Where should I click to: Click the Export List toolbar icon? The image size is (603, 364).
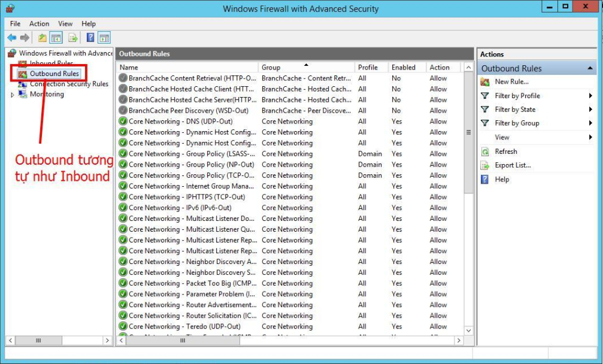tap(72, 38)
